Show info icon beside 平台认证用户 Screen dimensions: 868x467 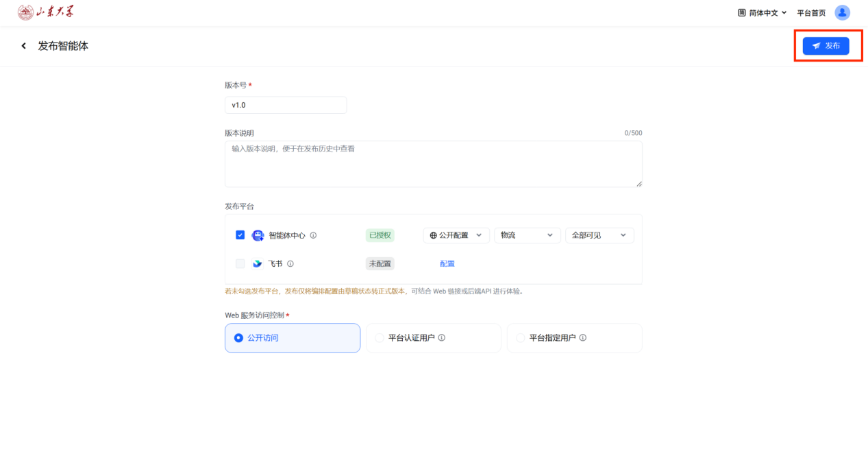coord(442,338)
